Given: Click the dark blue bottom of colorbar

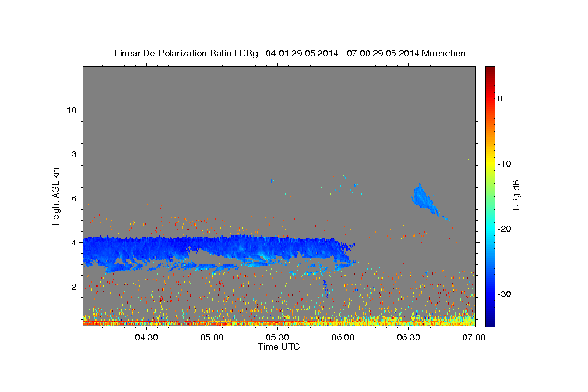Looking at the screenshot, I should pos(490,321).
